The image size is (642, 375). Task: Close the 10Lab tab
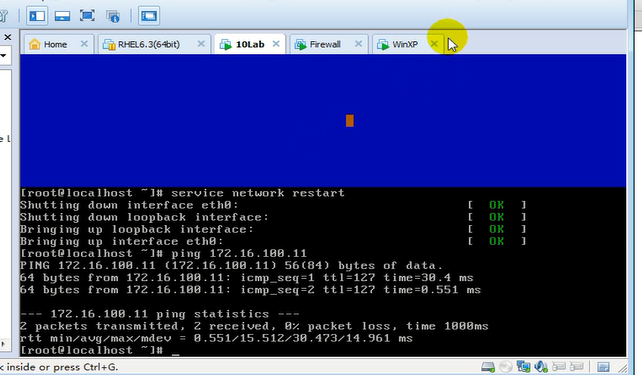(276, 44)
